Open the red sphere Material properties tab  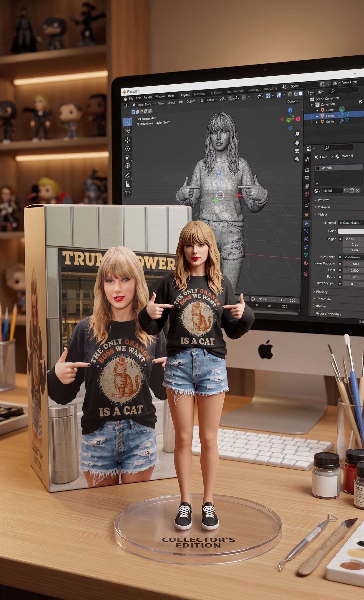click(306, 263)
